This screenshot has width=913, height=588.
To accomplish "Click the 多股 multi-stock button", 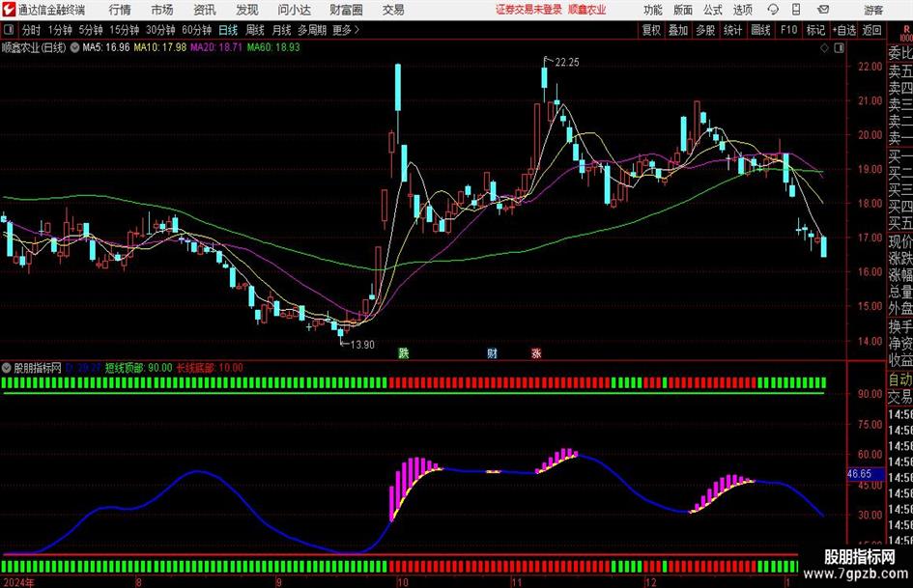I will click(705, 30).
